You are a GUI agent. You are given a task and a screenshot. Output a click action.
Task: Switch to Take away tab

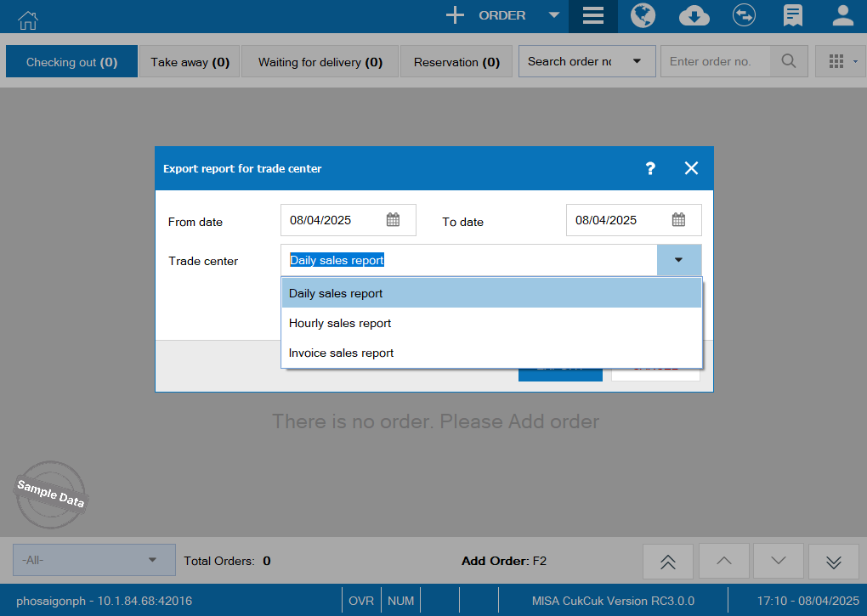tap(190, 62)
